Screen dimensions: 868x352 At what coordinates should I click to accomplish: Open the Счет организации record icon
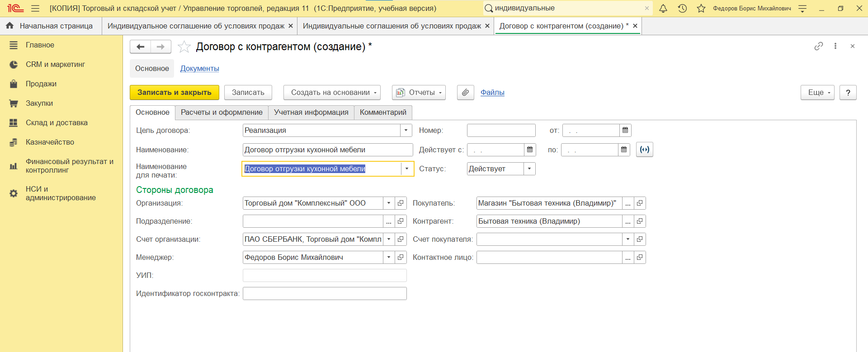401,239
